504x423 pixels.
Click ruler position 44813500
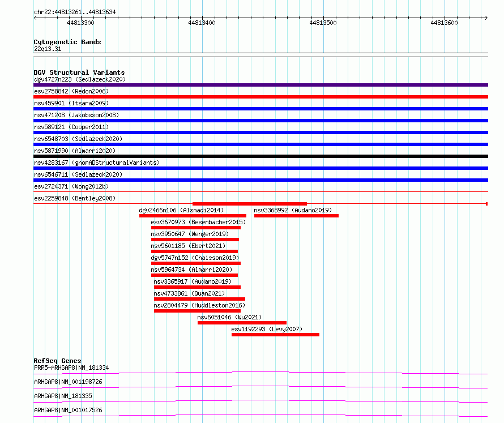tap(323, 23)
